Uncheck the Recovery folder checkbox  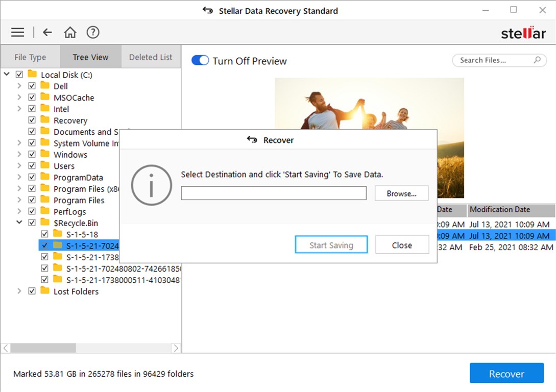[32, 120]
